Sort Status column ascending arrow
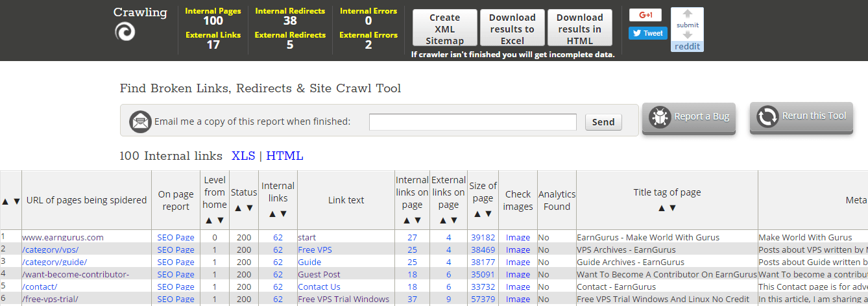Image resolution: width=868 pixels, height=306 pixels. [x=238, y=208]
